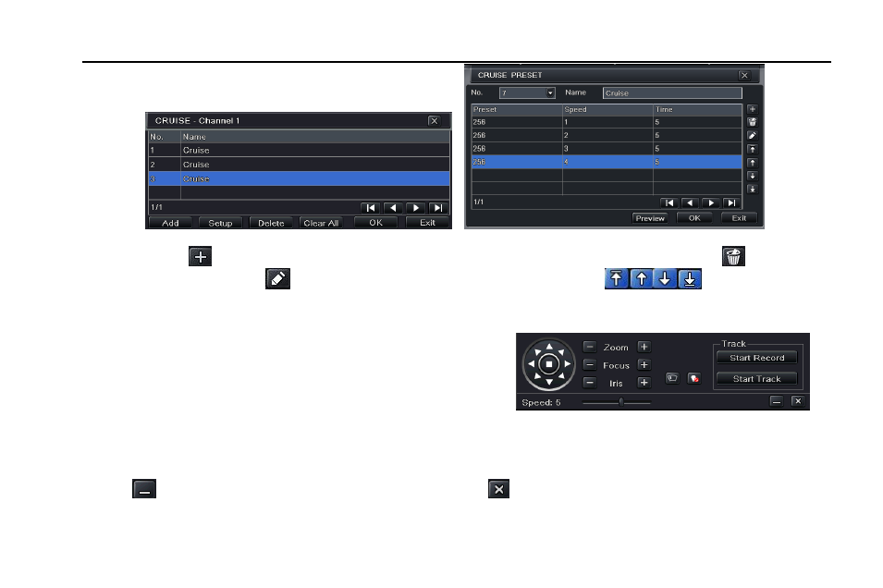Viewport: 883px width, 588px height.
Task: Minimize the PTZ control panel
Action: (777, 401)
